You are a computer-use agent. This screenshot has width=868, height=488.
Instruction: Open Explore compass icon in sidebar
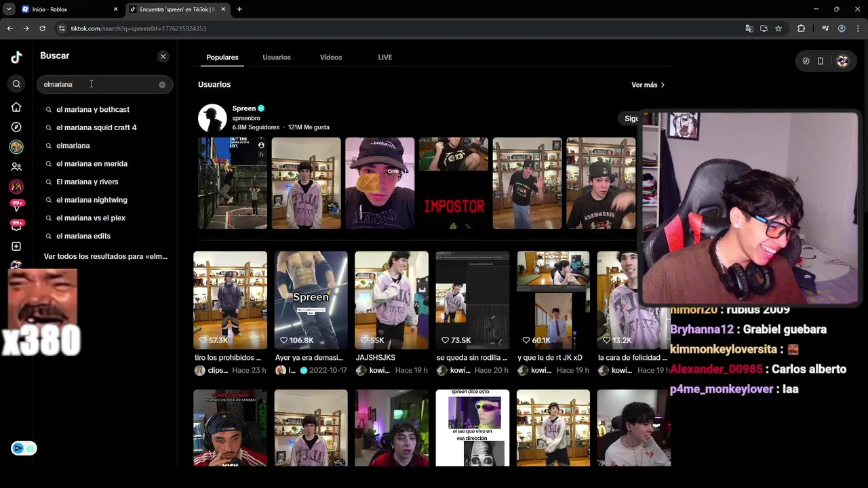16,127
